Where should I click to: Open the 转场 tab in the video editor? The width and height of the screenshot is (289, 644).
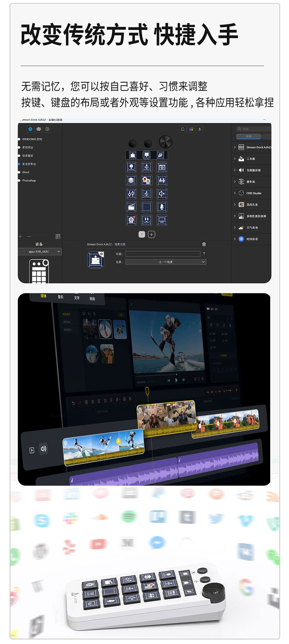pos(92,299)
